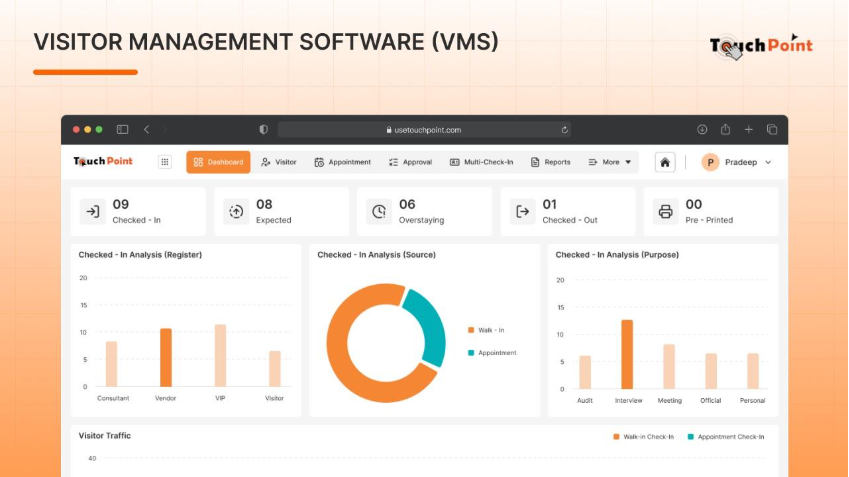Screen dimensions: 849x477
Task: Switch to the Visitor tab
Action: pyautogui.click(x=278, y=162)
